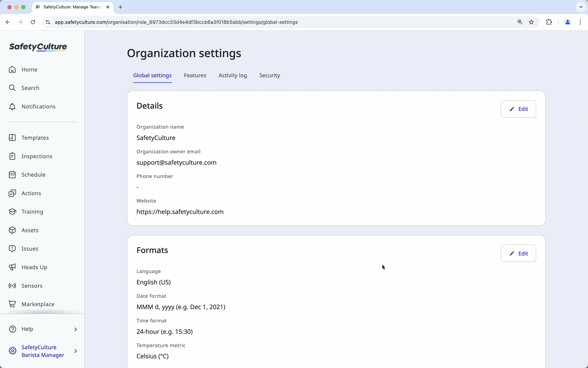The width and height of the screenshot is (588, 368).
Task: Click the organization settings gear icon
Action: pyautogui.click(x=12, y=351)
